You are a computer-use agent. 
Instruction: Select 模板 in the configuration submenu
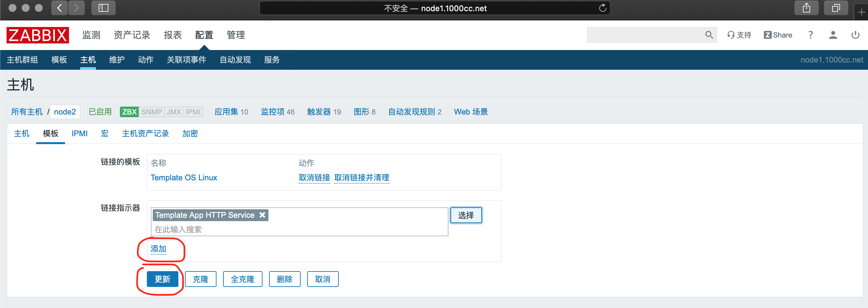point(59,60)
